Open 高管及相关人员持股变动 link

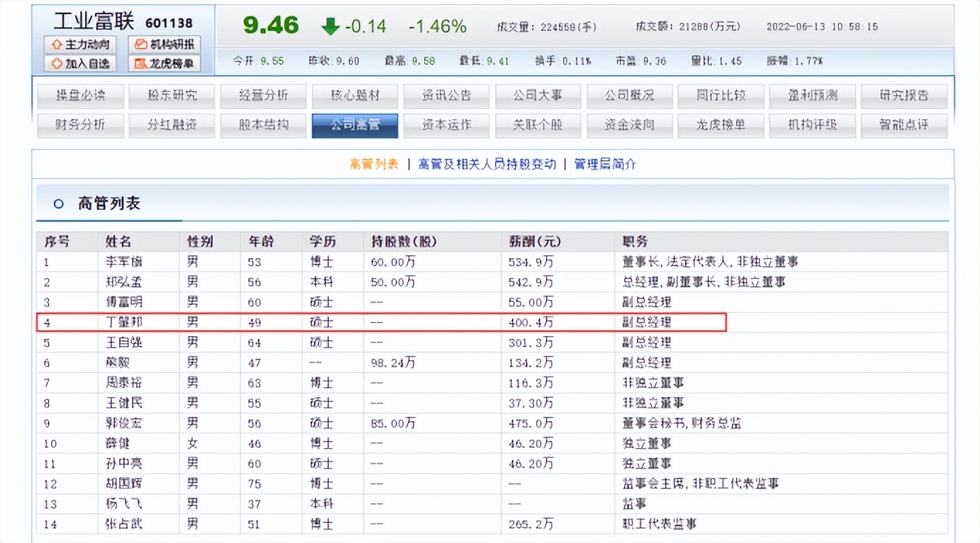(487, 164)
